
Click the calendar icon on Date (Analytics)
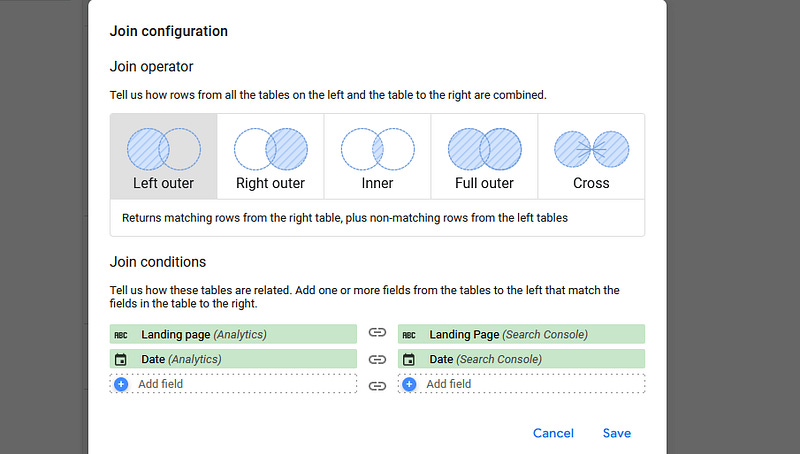point(121,359)
